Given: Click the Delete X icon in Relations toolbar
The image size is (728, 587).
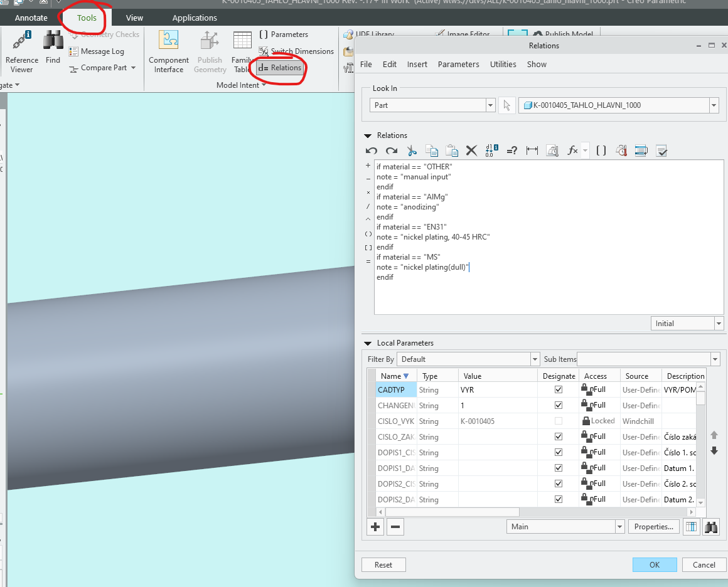Looking at the screenshot, I should pos(471,151).
